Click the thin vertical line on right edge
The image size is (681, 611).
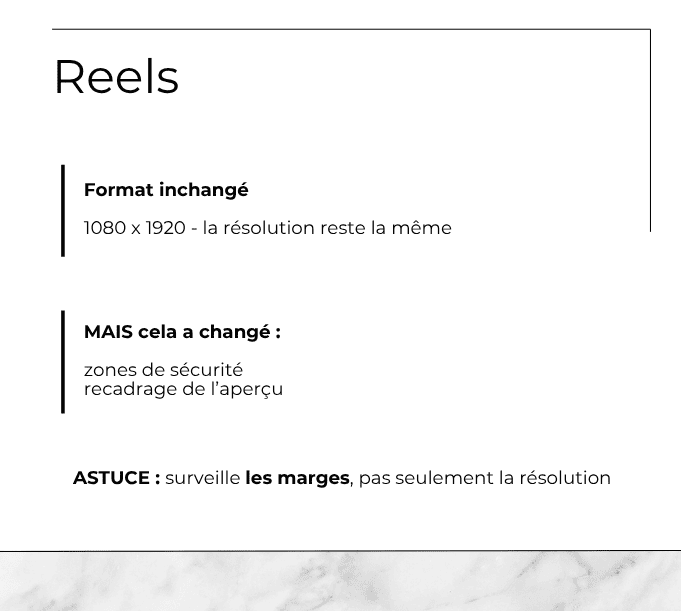(650, 130)
